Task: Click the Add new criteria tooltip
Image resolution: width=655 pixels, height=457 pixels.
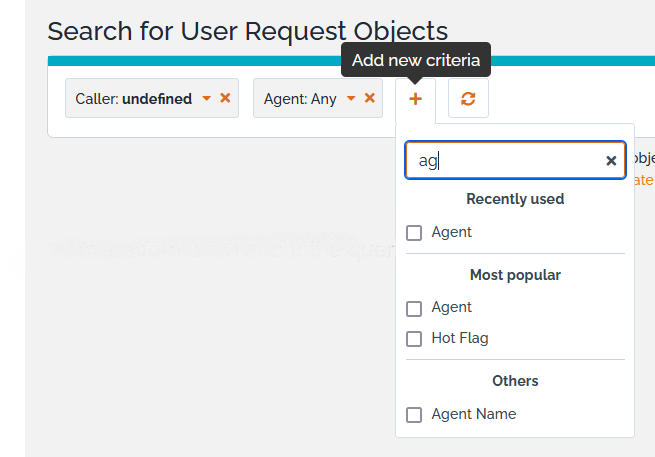Action: click(x=416, y=60)
